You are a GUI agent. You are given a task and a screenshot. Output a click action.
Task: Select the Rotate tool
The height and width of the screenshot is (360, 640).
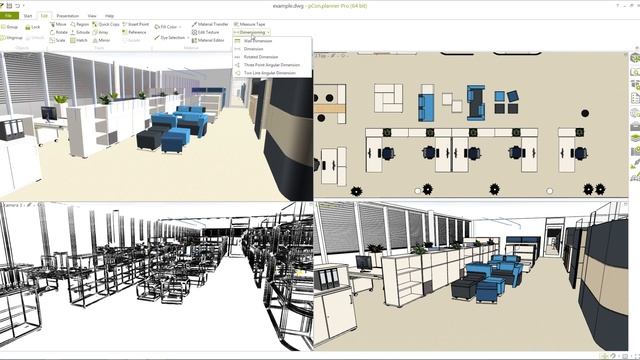pyautogui.click(x=59, y=32)
